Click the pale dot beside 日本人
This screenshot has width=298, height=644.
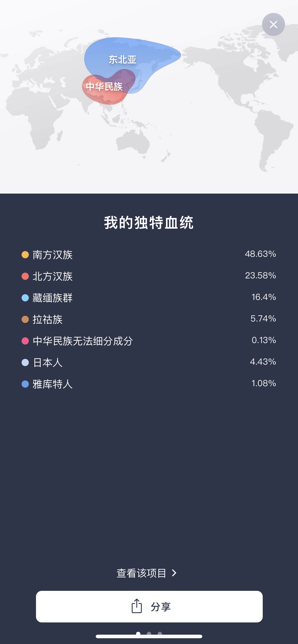25,362
